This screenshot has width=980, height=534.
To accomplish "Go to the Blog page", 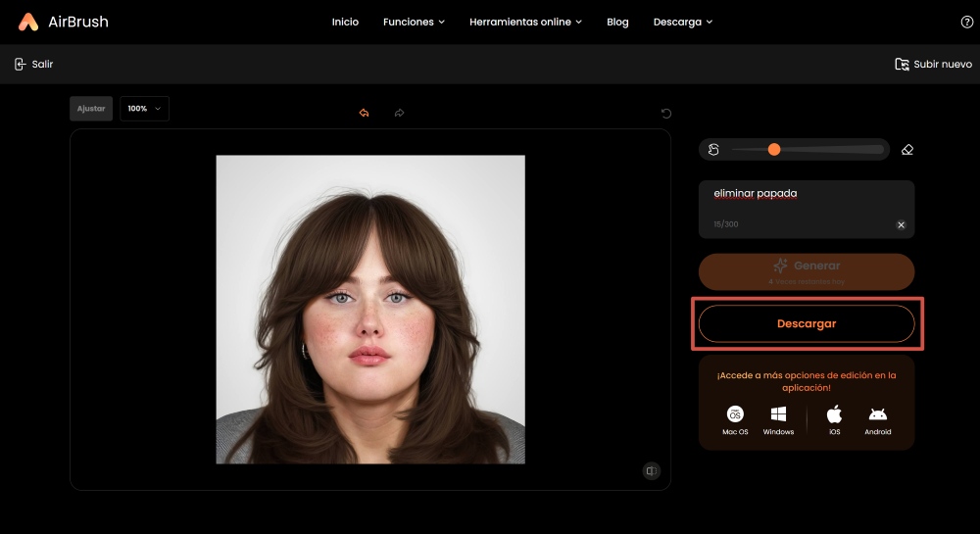I will click(x=617, y=22).
